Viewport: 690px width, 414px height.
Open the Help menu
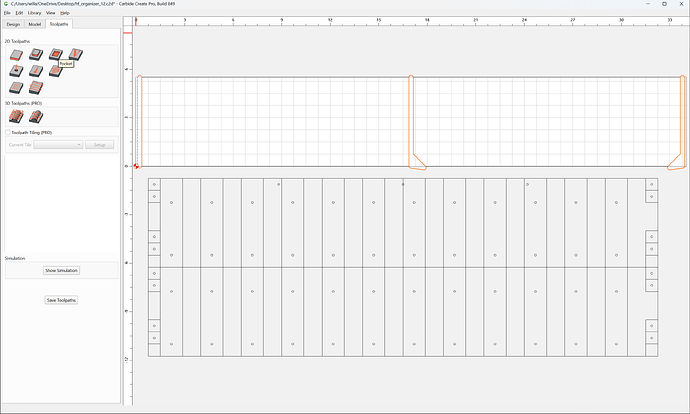(x=65, y=13)
